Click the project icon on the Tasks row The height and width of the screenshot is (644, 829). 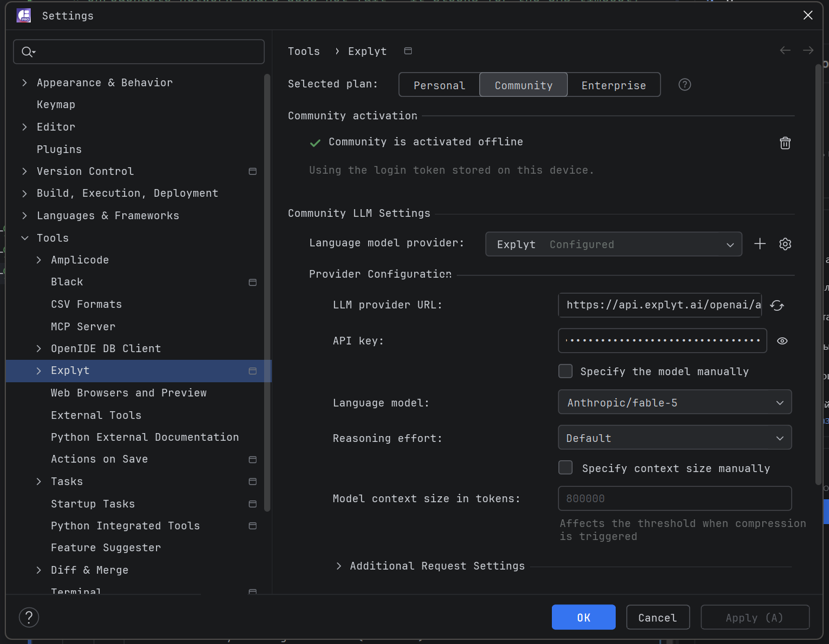252,482
